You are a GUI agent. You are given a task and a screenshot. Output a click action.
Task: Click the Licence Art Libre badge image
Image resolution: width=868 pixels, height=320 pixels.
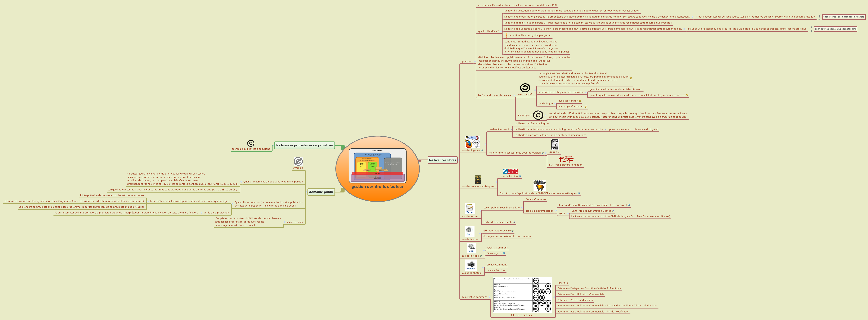510,171
